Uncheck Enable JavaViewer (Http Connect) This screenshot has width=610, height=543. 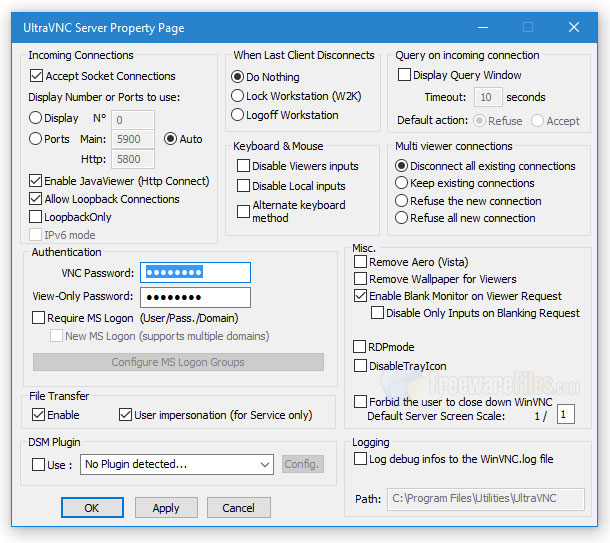pos(37,181)
